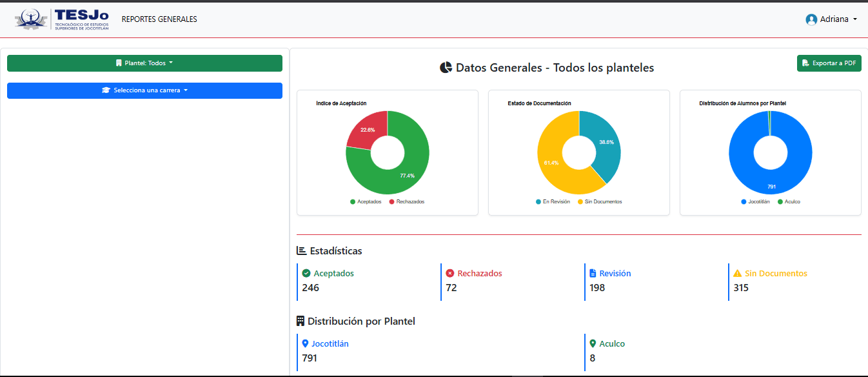This screenshot has width=868, height=377.
Task: Click the value 198 under Revisión
Action: click(598, 288)
